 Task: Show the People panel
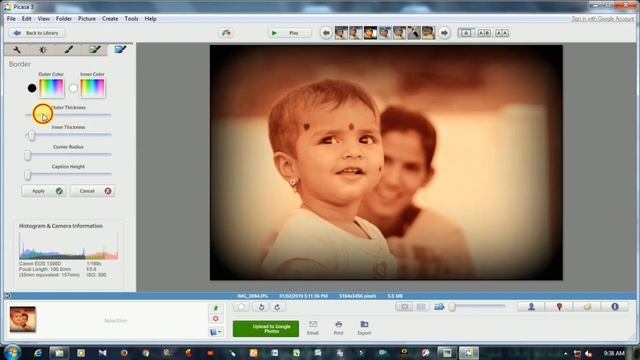click(531, 307)
